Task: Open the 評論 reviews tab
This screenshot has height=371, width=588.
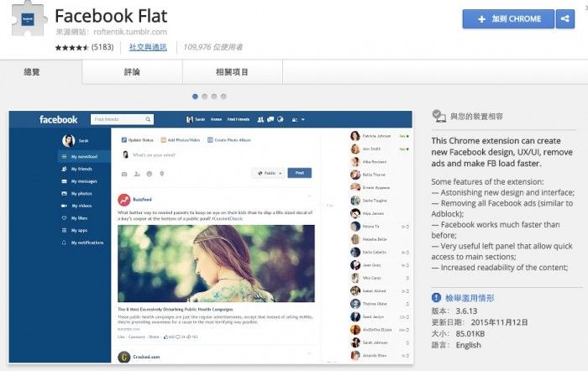Action: coord(132,72)
